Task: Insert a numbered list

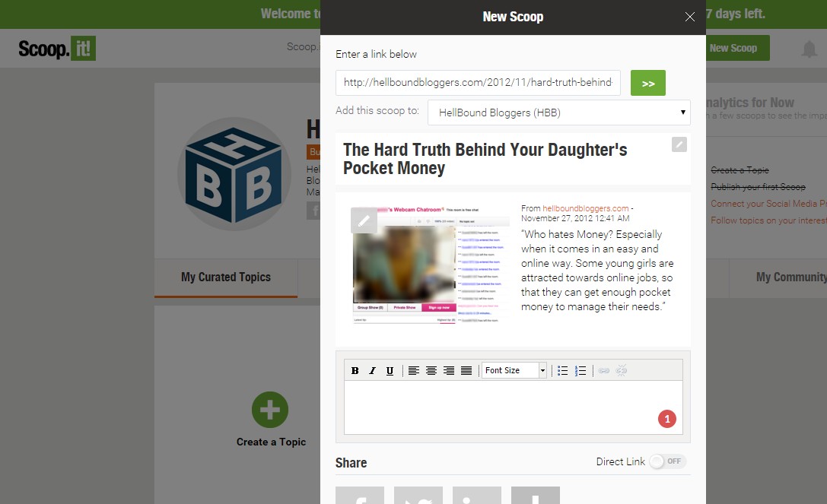Action: (x=580, y=371)
